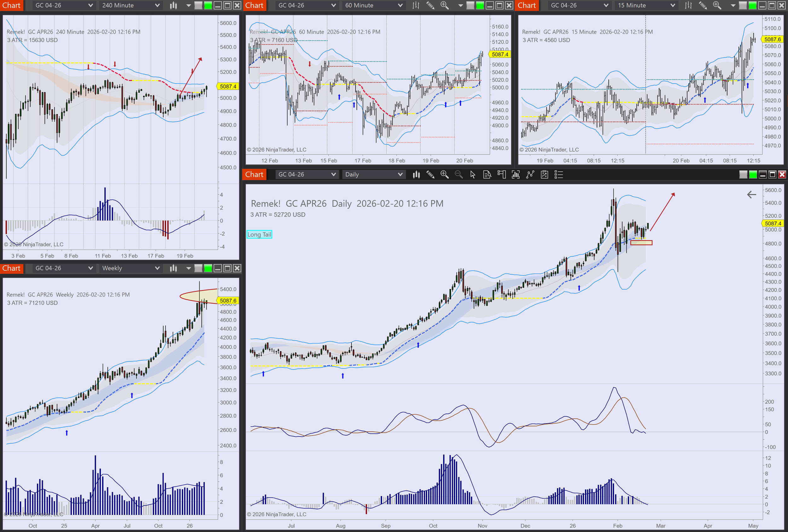Image resolution: width=788 pixels, height=532 pixels.
Task: Open Data Box icon in Daily chart toolbar
Action: (487, 175)
